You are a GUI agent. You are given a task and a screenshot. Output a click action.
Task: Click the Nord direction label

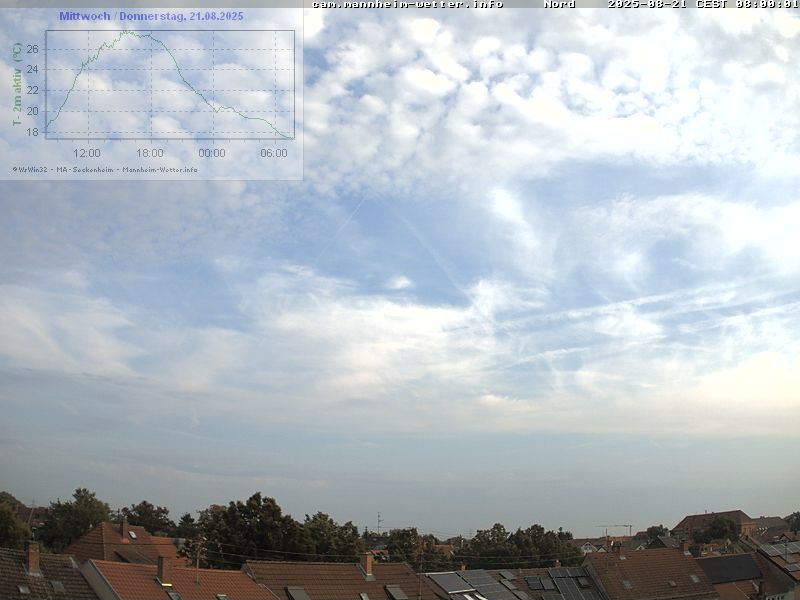(559, 4)
